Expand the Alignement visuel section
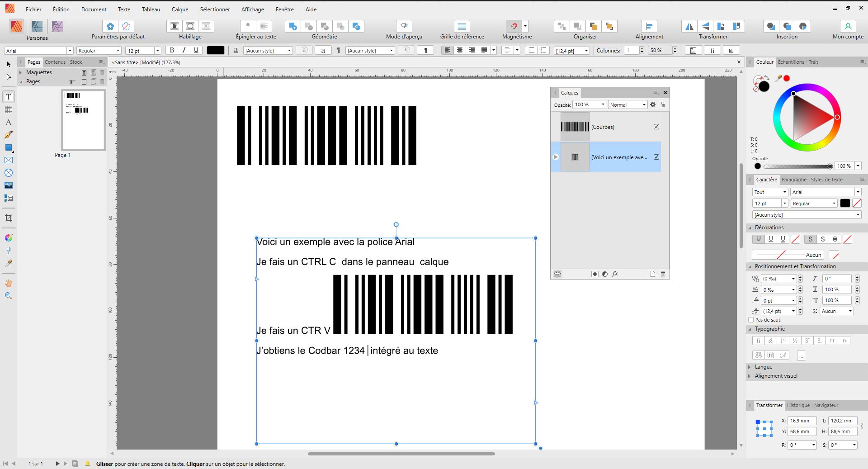Screen dimensions: 868x469 pyautogui.click(x=750, y=376)
